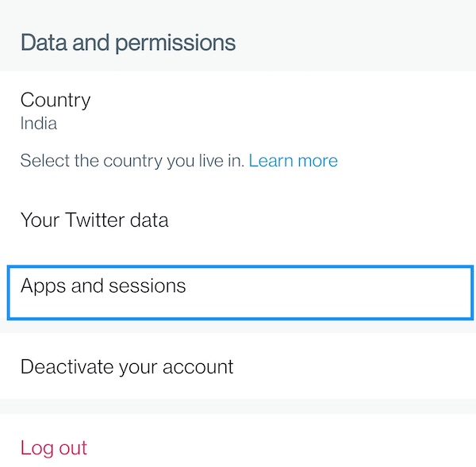Click the 'Select the country you live in' text
476x467 pixels.
[132, 161]
